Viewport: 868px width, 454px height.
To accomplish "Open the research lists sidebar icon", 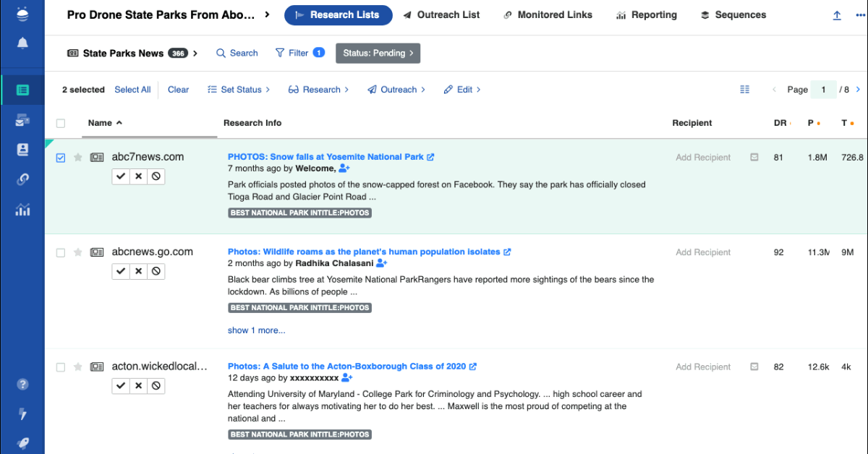I will point(22,90).
